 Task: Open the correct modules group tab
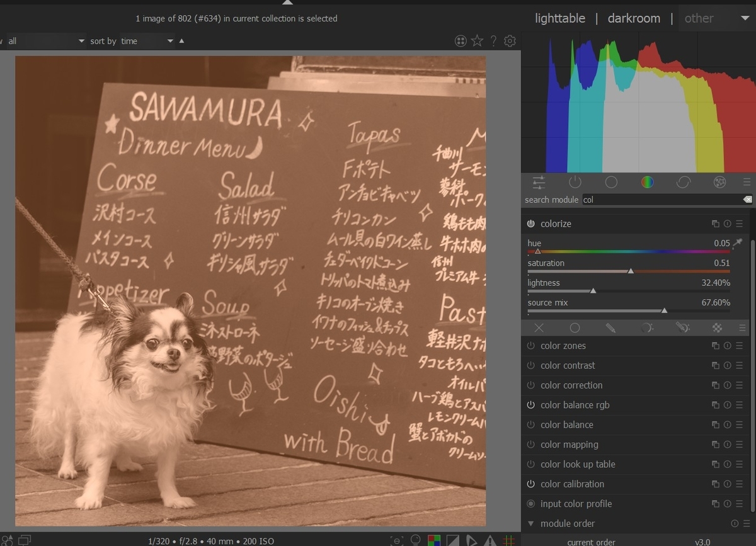[684, 183]
